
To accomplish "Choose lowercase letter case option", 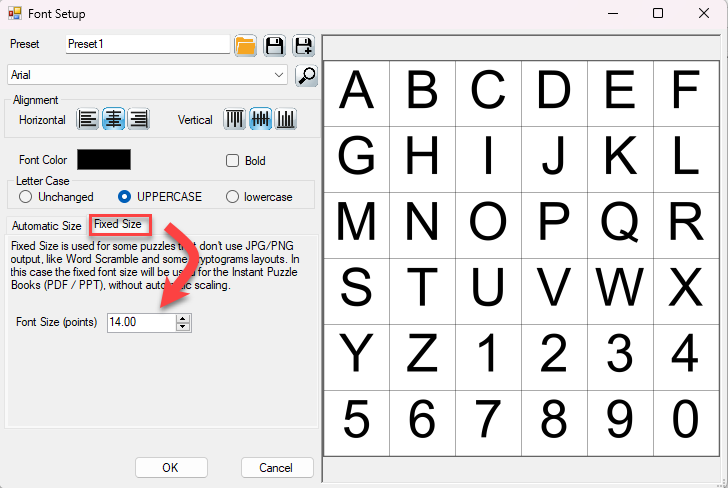I will (233, 197).
